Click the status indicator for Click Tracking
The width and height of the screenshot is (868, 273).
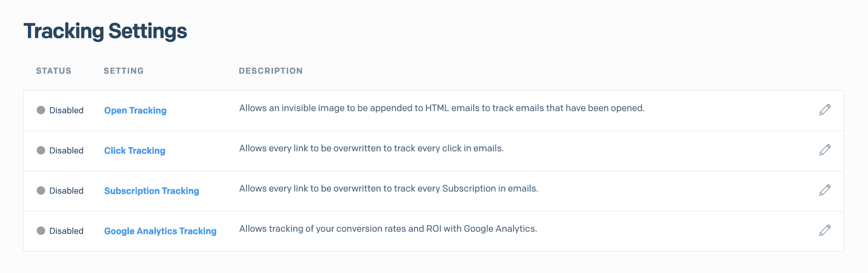coord(40,150)
